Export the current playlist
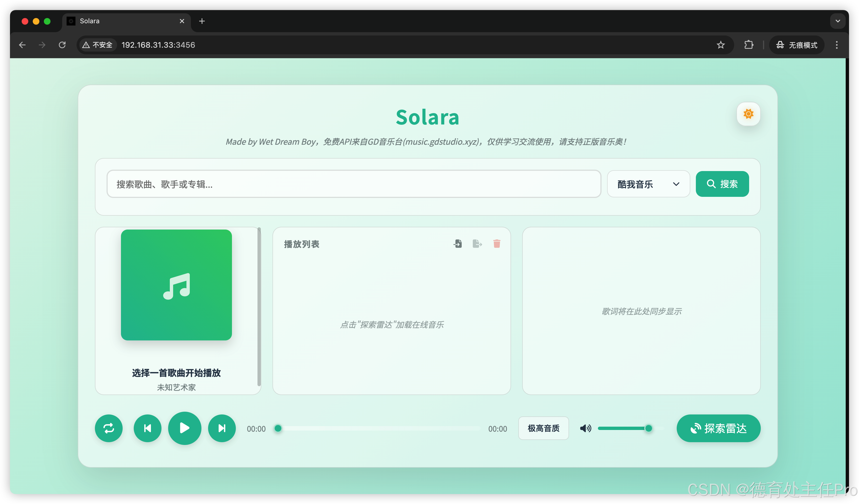Image resolution: width=859 pixels, height=504 pixels. [x=477, y=243]
